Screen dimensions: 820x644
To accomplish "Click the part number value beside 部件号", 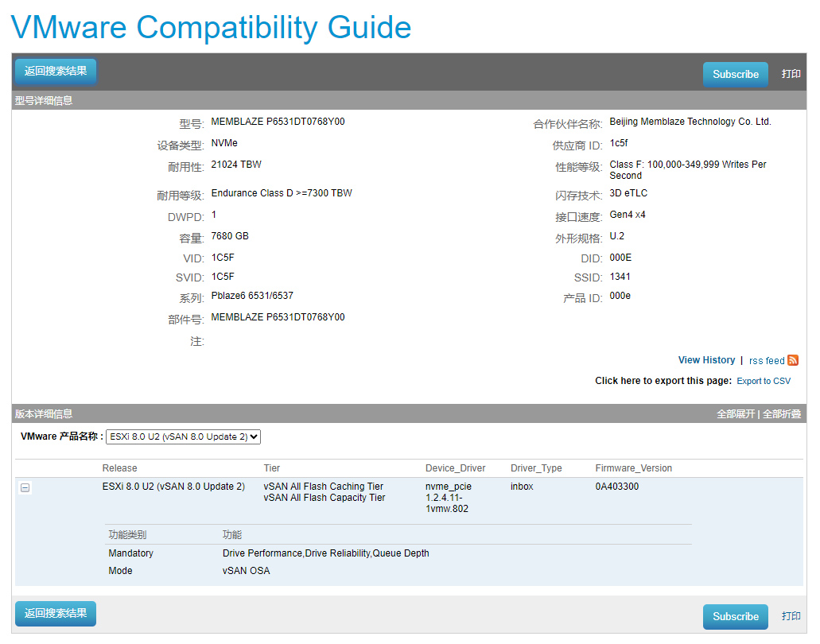I will click(x=278, y=316).
